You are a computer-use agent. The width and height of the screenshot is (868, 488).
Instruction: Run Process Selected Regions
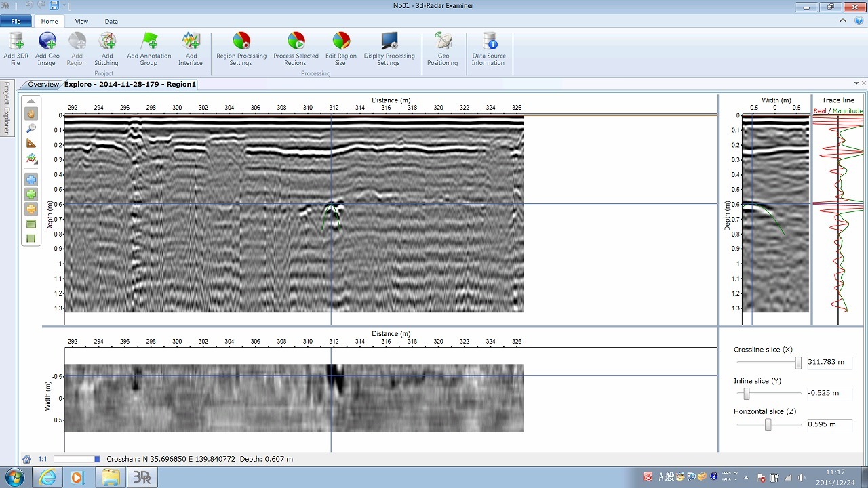[x=296, y=42]
